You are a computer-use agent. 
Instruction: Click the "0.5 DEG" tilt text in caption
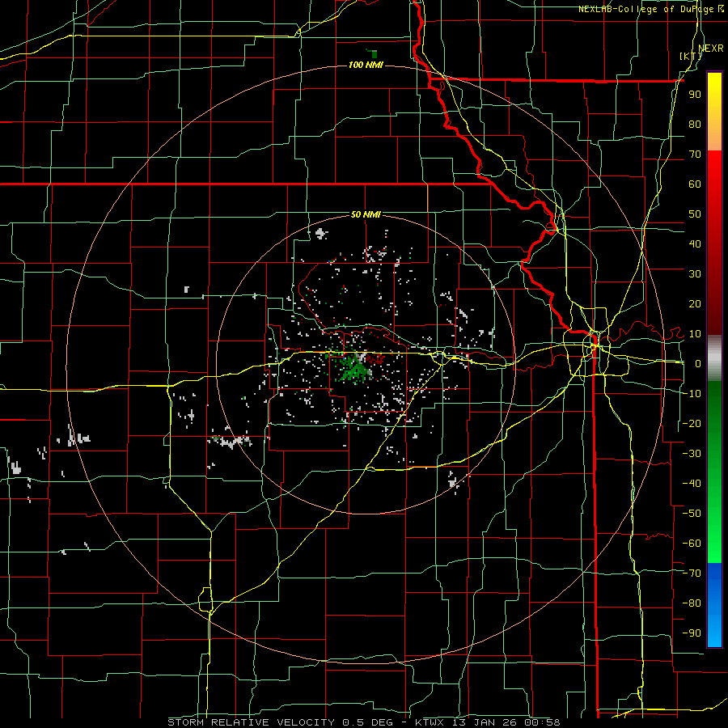(368, 722)
